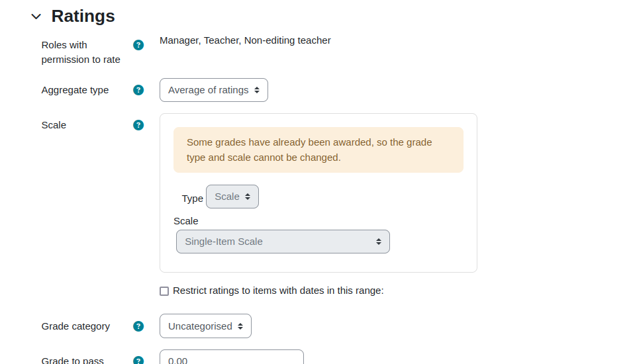Image resolution: width=635 pixels, height=364 pixels.
Task: Click the Ratings section heading
Action: pyautogui.click(x=83, y=16)
